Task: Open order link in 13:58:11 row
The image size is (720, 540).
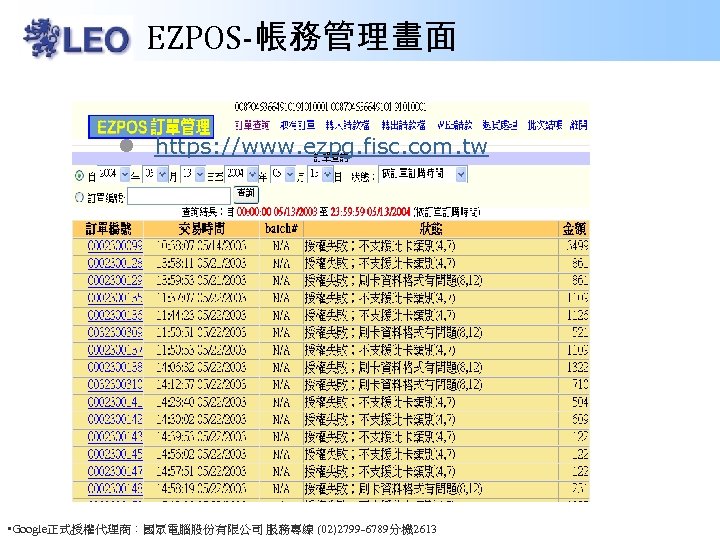Action: 115,264
